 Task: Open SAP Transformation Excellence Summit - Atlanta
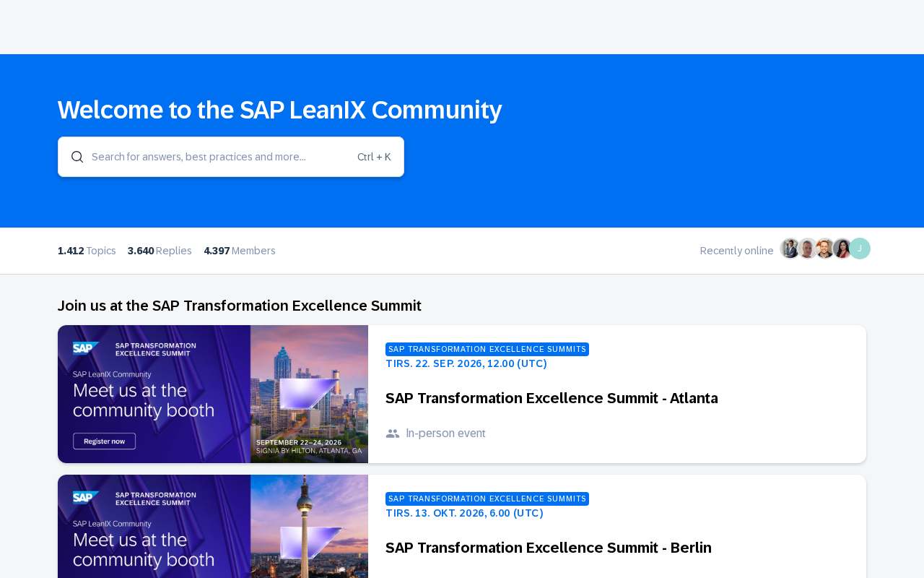[x=552, y=398]
